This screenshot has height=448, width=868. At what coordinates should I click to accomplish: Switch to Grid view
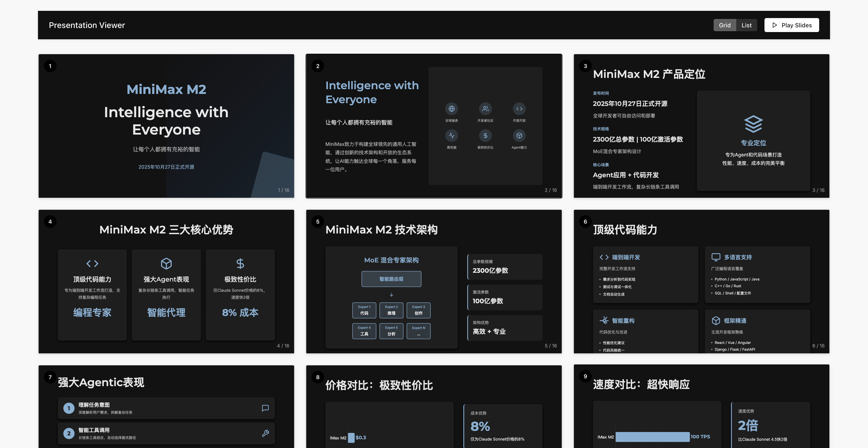click(724, 25)
